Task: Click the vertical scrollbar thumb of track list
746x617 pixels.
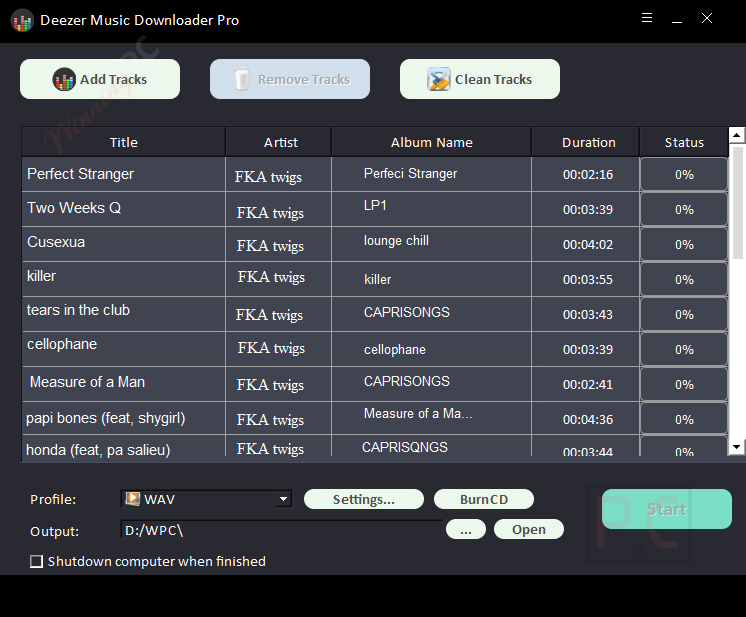Action: [x=737, y=203]
